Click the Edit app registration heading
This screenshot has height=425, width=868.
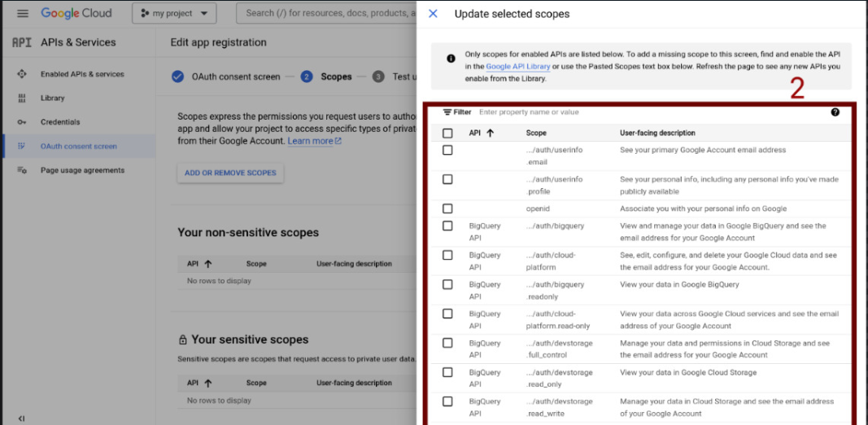point(218,42)
